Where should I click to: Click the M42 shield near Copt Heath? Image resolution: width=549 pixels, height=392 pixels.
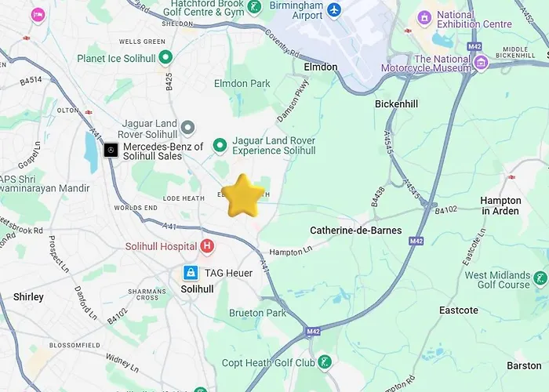coord(313,332)
